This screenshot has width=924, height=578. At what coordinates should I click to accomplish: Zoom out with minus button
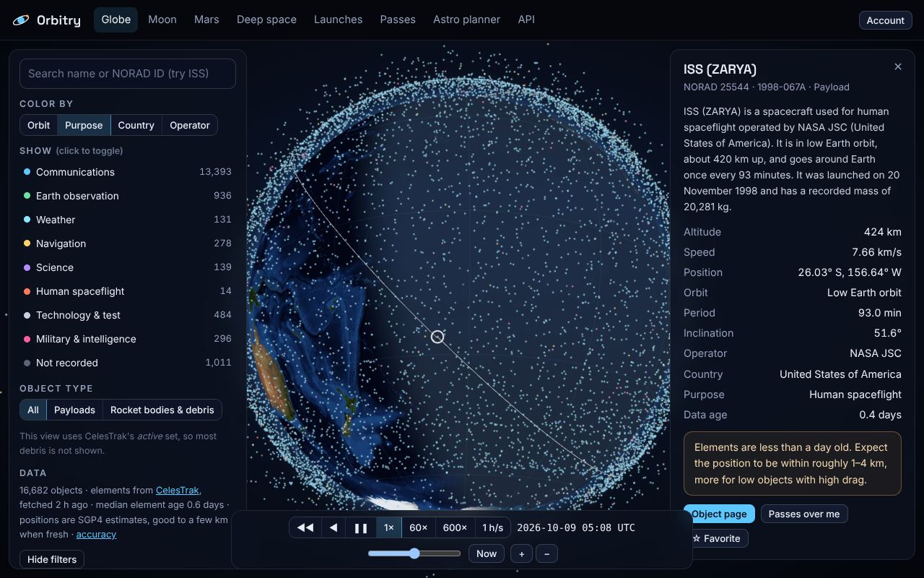(x=546, y=554)
